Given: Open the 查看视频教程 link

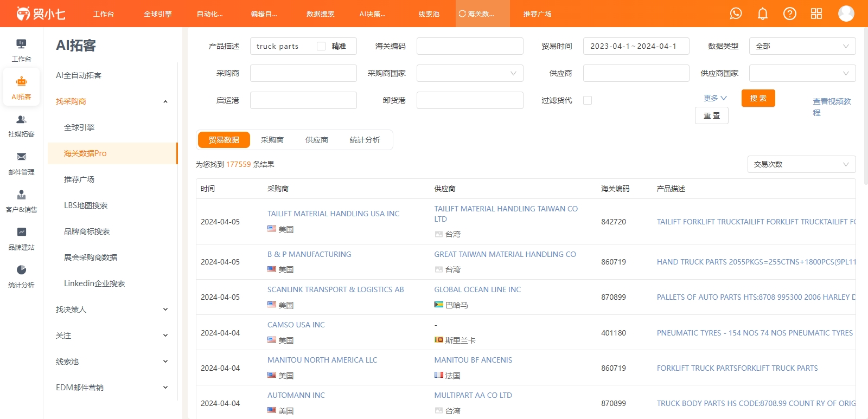Looking at the screenshot, I should [832, 107].
